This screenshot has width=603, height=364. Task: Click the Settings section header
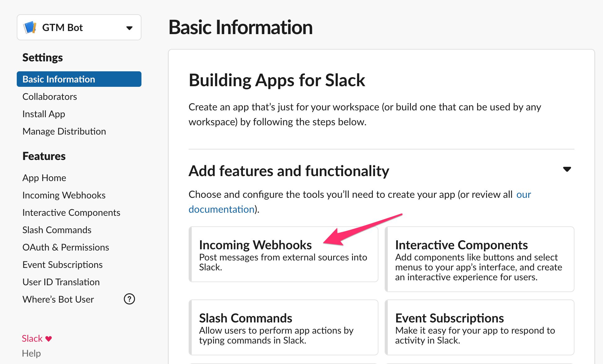(x=42, y=57)
